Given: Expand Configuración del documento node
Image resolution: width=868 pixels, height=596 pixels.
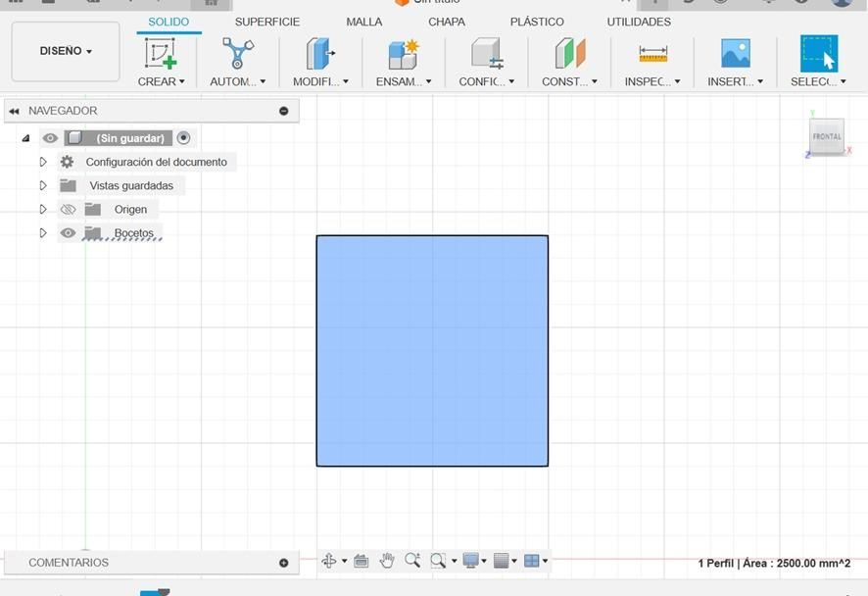Looking at the screenshot, I should pos(43,162).
